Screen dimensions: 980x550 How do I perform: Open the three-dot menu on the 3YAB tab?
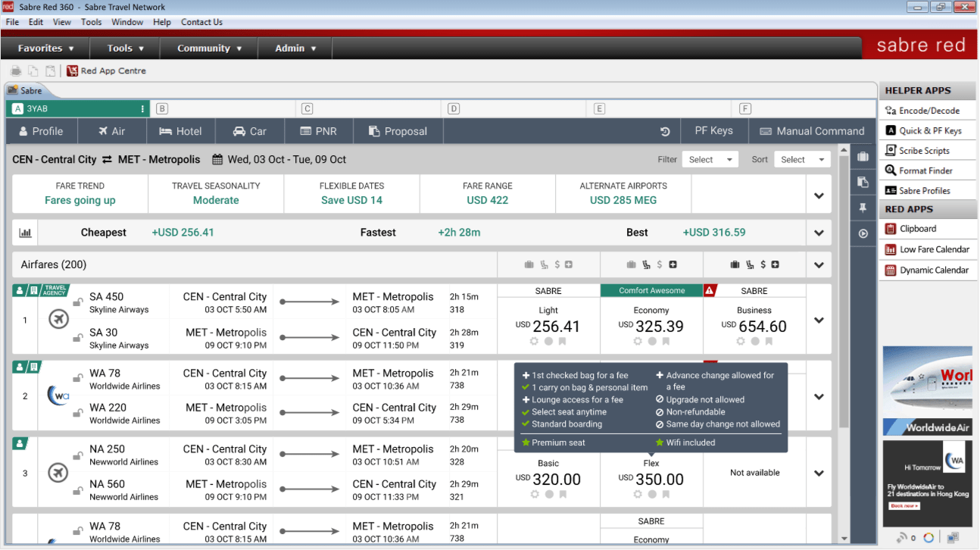click(x=142, y=109)
